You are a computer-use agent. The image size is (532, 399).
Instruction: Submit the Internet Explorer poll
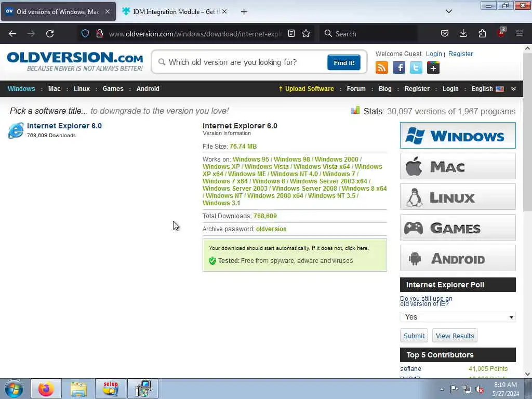click(414, 336)
